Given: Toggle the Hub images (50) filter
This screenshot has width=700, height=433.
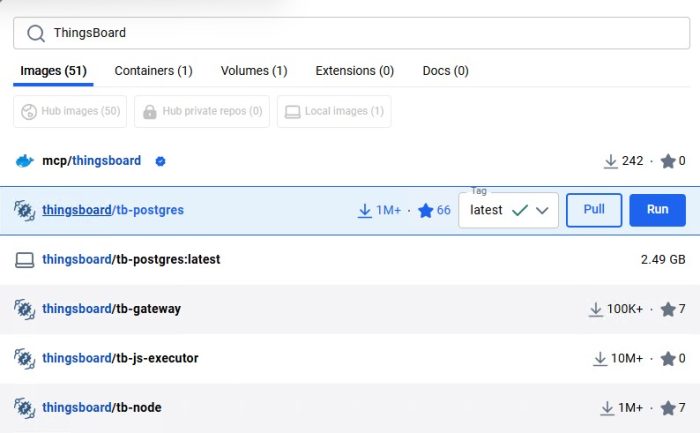Looking at the screenshot, I should click(x=71, y=111).
